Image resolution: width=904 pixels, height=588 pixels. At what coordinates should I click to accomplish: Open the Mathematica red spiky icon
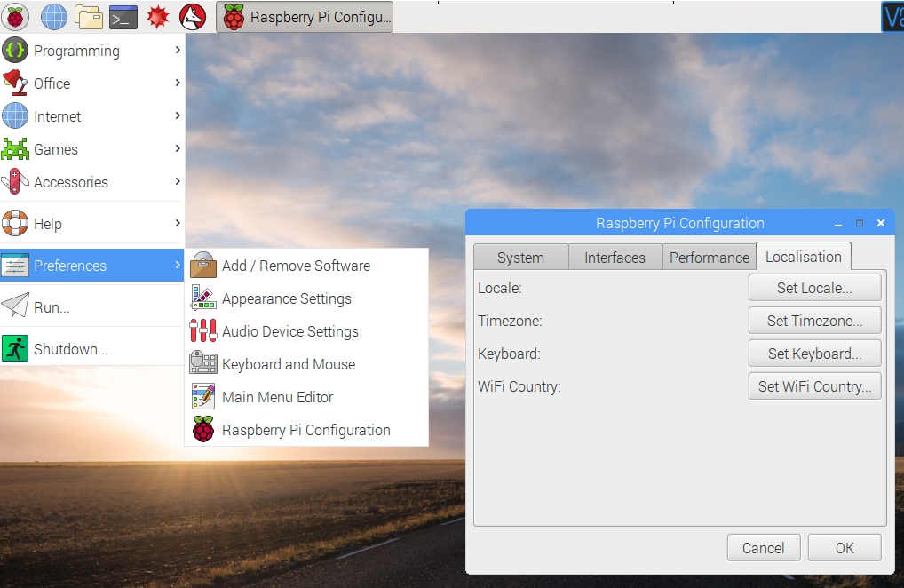[157, 17]
